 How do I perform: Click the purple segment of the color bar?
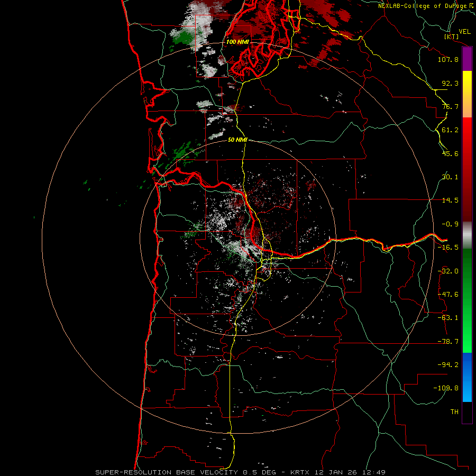pos(467,59)
